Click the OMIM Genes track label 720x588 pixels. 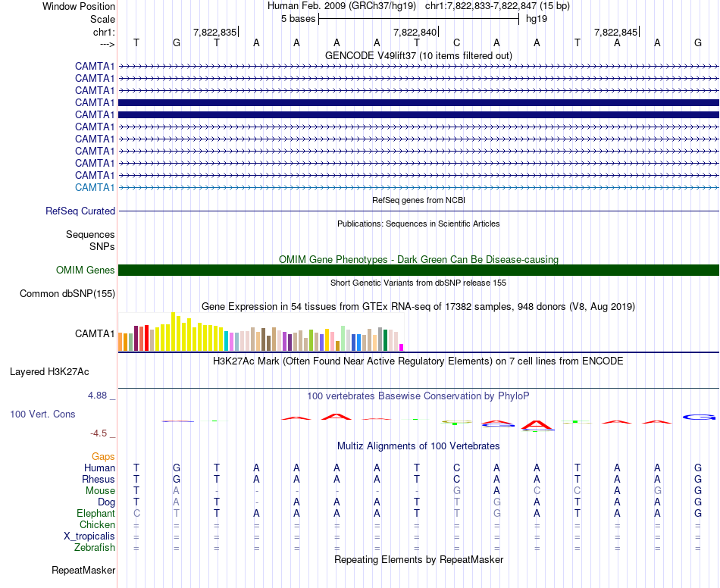point(85,271)
